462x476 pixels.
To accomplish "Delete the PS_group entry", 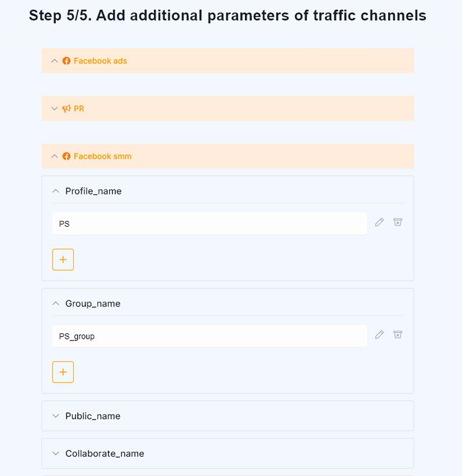I will 397,335.
